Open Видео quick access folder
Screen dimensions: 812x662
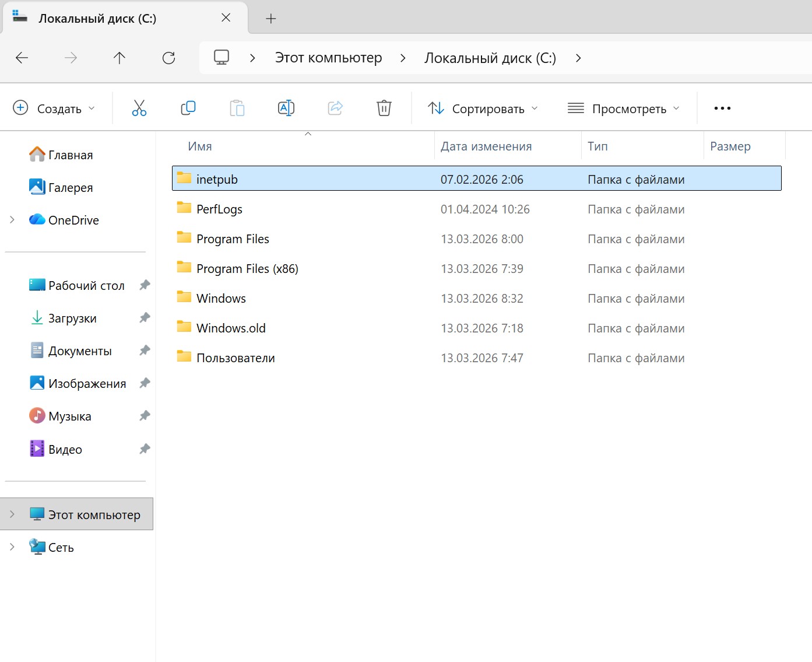[55, 449]
